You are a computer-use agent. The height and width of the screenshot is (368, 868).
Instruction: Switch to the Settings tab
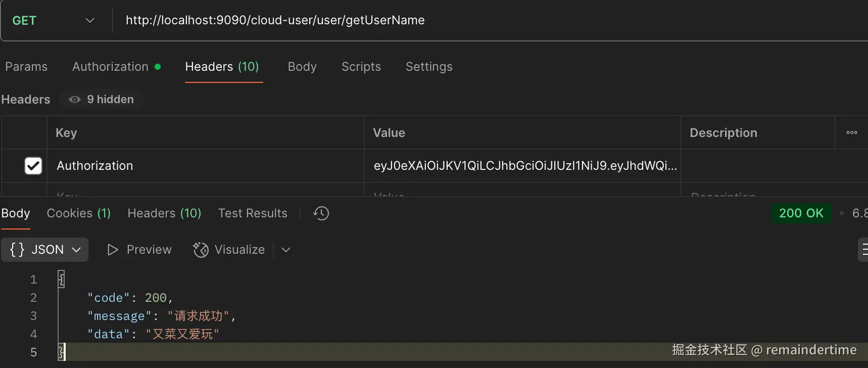pyautogui.click(x=429, y=67)
